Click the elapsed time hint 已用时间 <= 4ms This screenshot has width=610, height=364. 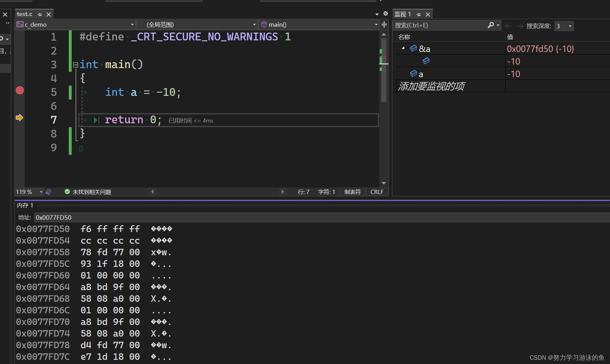click(x=191, y=121)
